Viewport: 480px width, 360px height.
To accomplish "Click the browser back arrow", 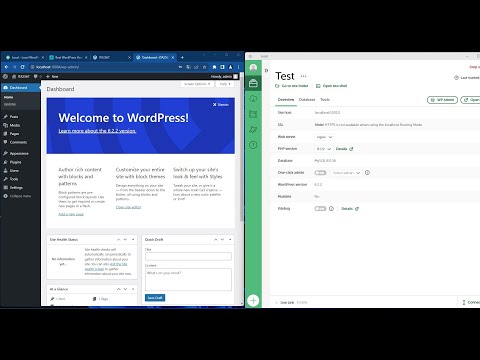I will point(6,67).
